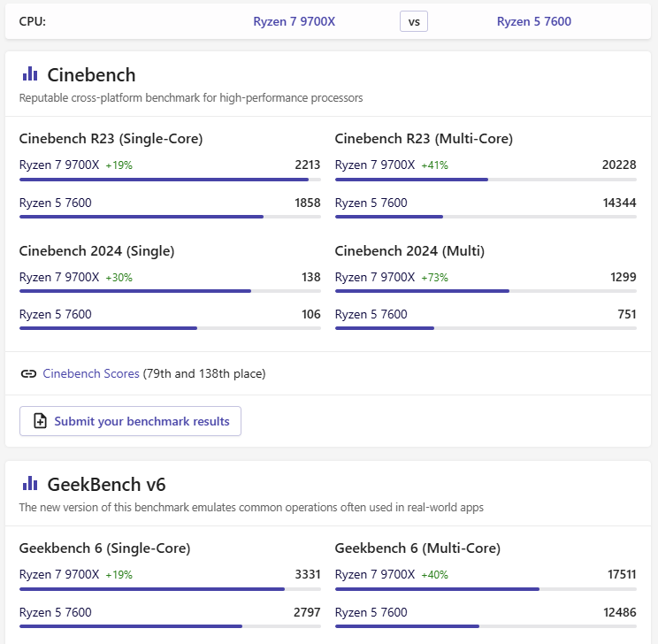
Task: Click the Geekbench 6 Multi-Core 7600 bar
Action: pos(407,626)
